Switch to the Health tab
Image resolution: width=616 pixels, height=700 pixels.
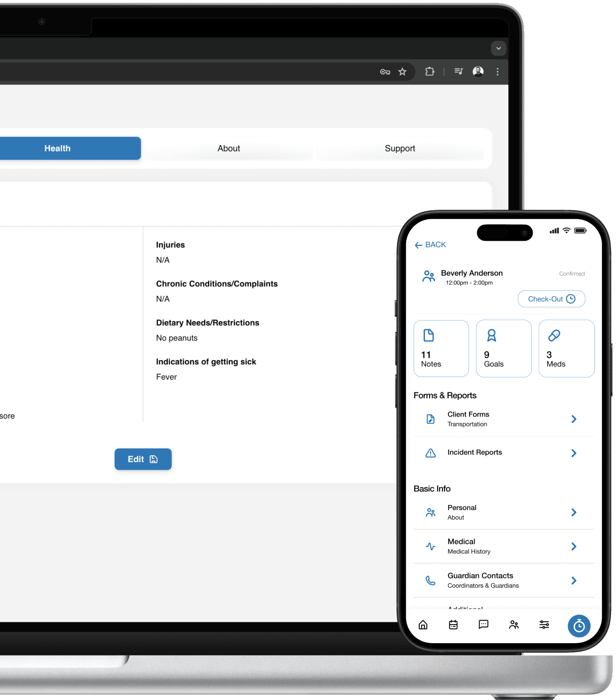click(57, 148)
